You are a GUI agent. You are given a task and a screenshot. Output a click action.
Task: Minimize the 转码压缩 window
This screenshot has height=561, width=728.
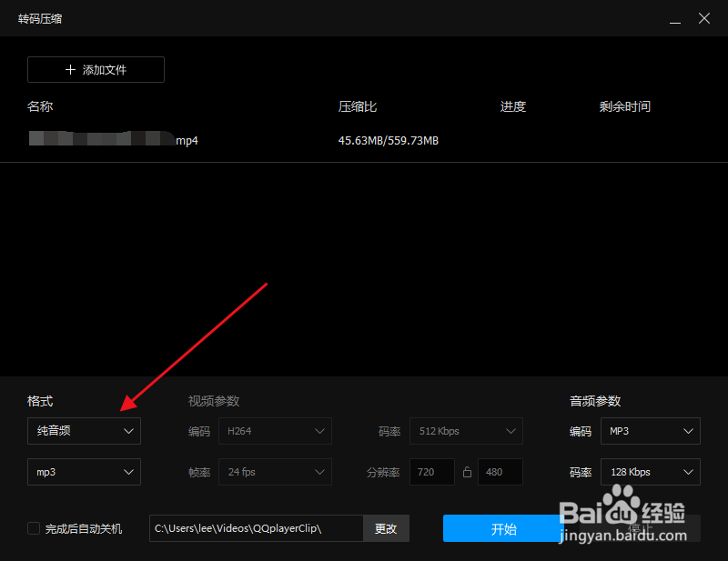click(673, 18)
